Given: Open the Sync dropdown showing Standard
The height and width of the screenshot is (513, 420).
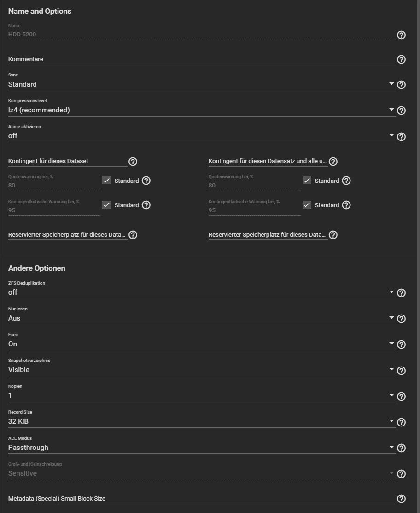Looking at the screenshot, I should click(x=202, y=84).
